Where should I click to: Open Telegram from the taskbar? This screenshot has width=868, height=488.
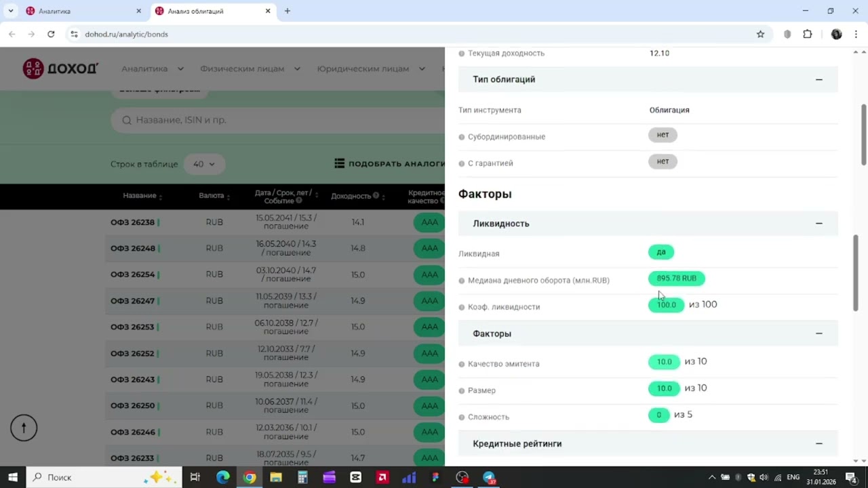point(489,477)
